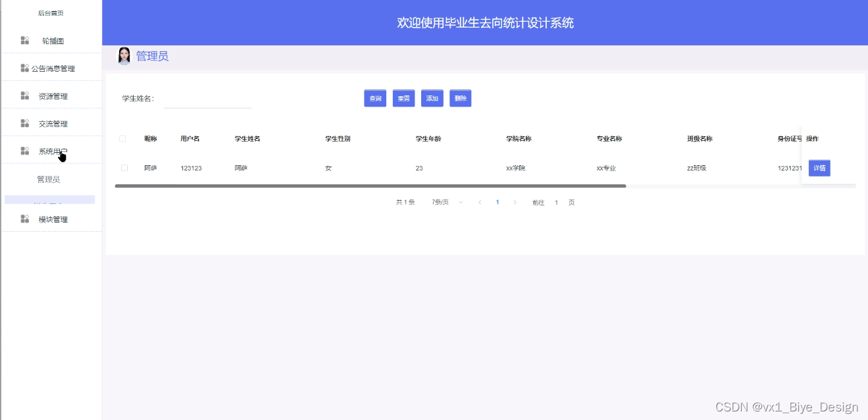The width and height of the screenshot is (868, 420).
Task: Click the 重置 button
Action: pyautogui.click(x=403, y=98)
